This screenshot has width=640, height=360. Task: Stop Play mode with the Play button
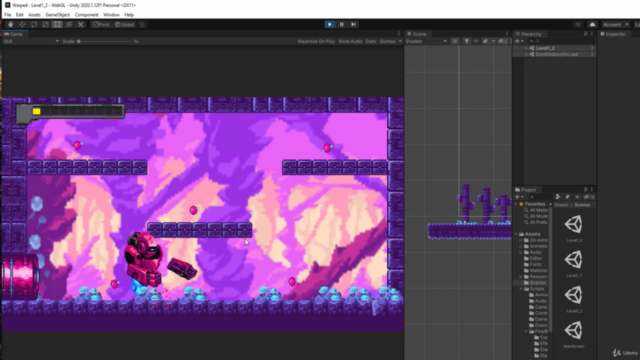click(x=330, y=24)
